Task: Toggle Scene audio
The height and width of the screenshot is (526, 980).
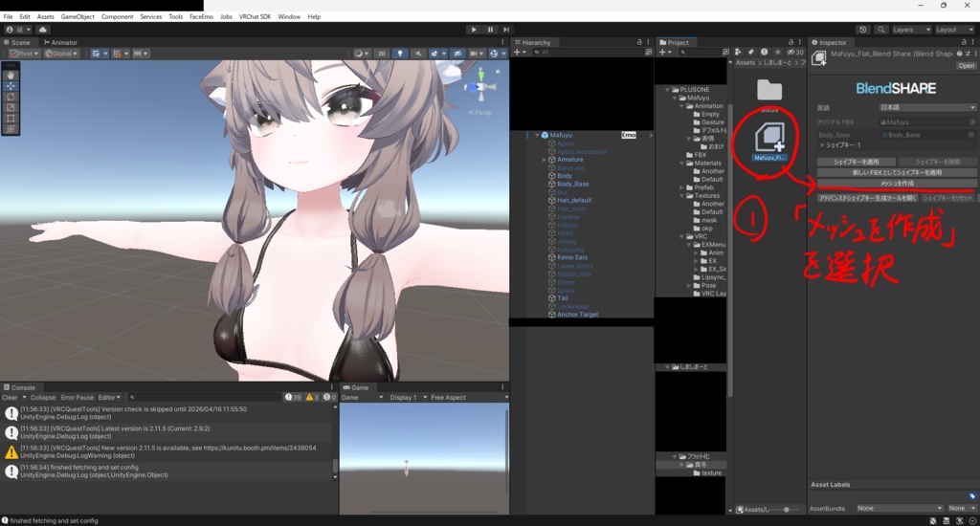Action: (x=418, y=54)
